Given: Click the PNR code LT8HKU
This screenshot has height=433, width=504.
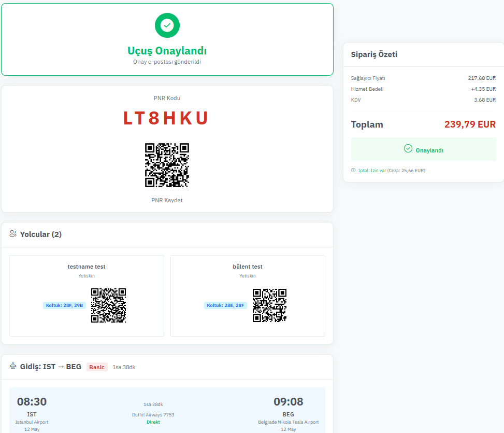Looking at the screenshot, I should (x=166, y=118).
